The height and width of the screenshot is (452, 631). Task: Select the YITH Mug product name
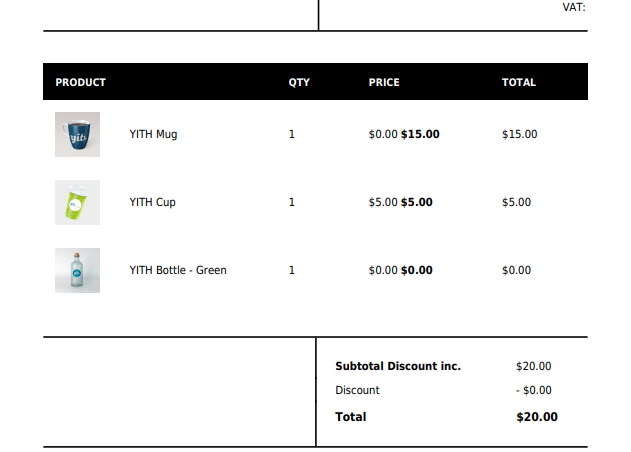pyautogui.click(x=153, y=134)
